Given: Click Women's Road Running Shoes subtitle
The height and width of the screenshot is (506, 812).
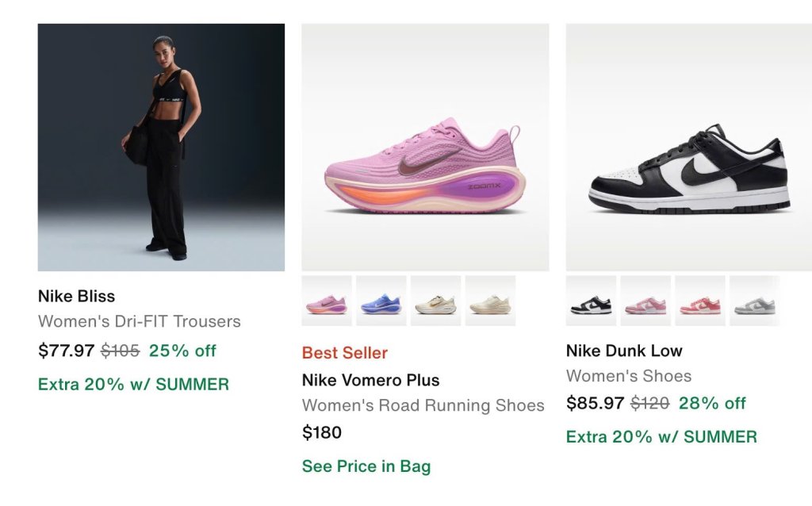Looking at the screenshot, I should (423, 405).
